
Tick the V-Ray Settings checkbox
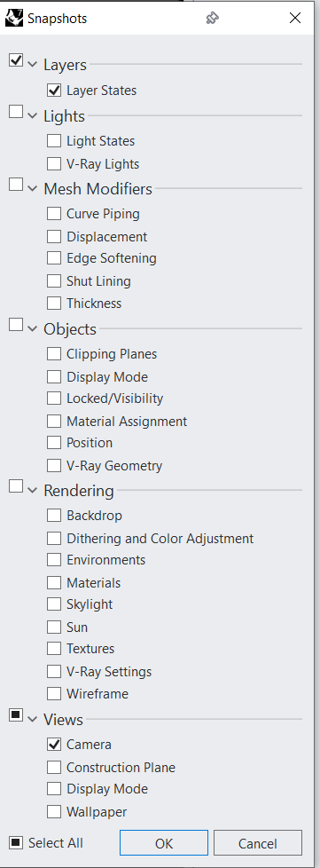[53, 672]
